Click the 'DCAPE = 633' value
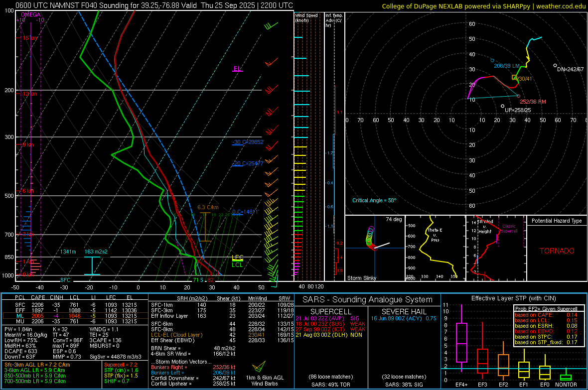Screen dimensions: 588x390 coord(20,351)
